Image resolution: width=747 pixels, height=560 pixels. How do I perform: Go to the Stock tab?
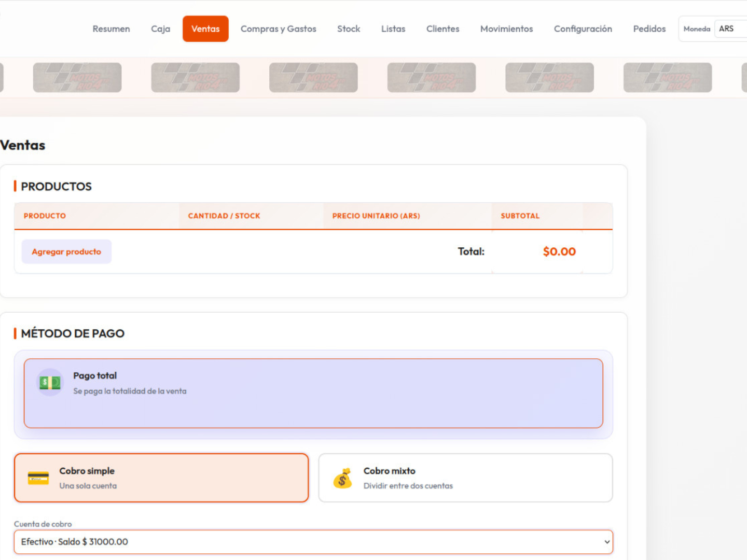point(349,29)
